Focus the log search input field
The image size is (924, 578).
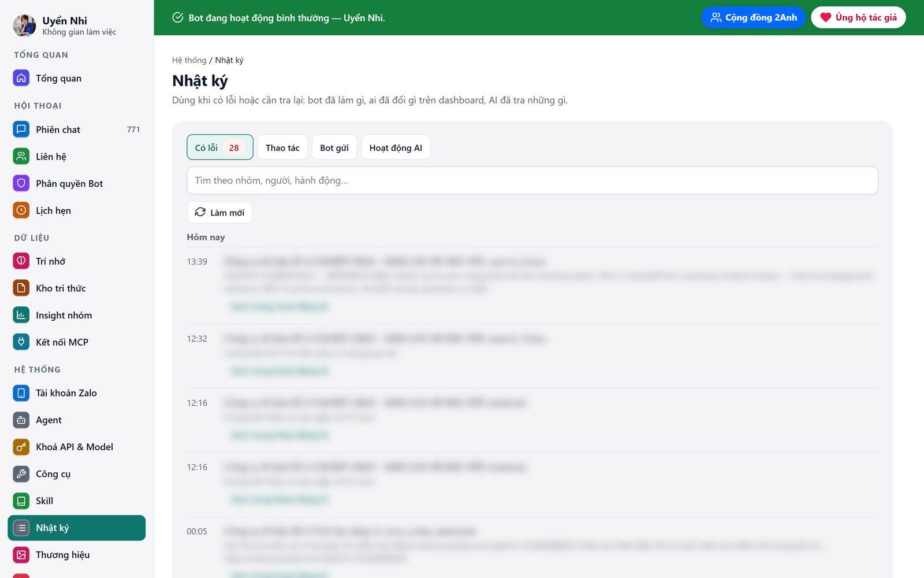click(x=532, y=180)
